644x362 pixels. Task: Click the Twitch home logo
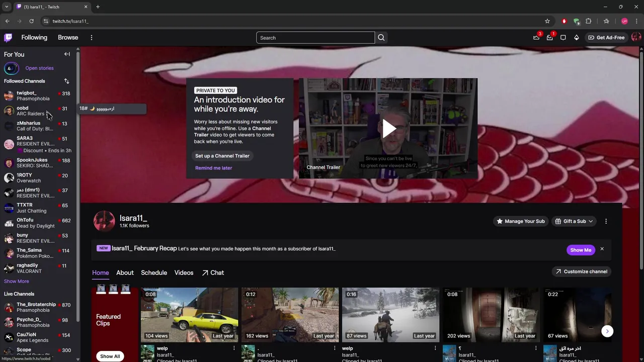coord(8,37)
